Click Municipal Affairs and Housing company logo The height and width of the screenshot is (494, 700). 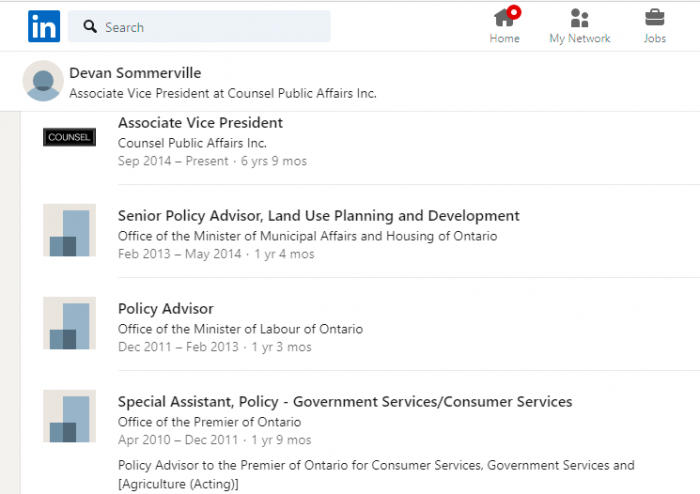coord(69,230)
